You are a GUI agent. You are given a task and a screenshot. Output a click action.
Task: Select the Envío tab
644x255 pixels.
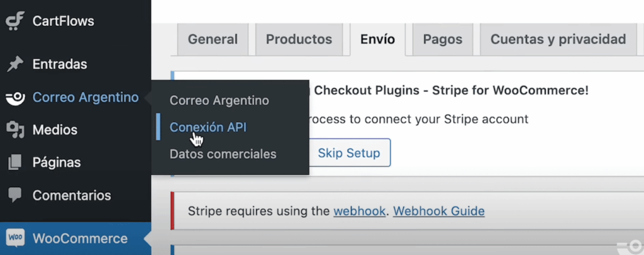tap(378, 40)
